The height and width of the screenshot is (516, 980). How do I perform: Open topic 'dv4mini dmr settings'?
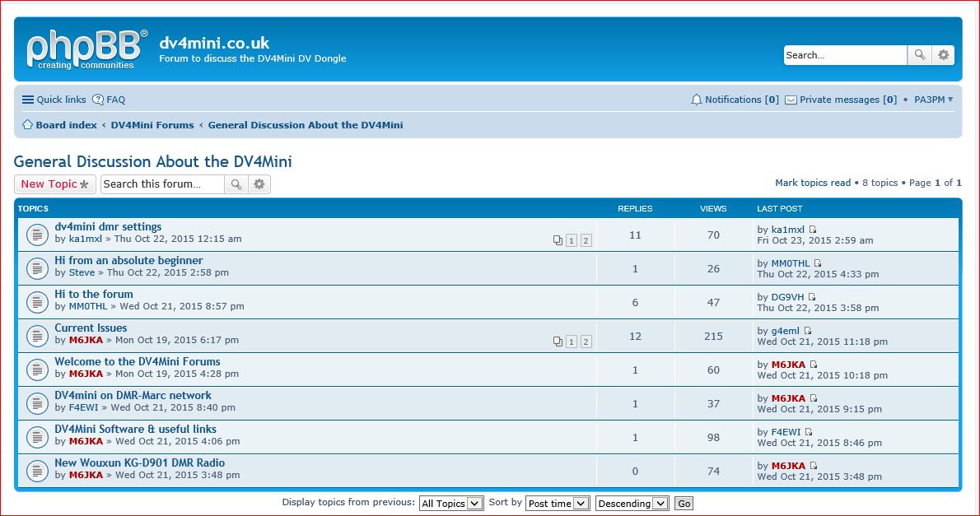(x=108, y=227)
